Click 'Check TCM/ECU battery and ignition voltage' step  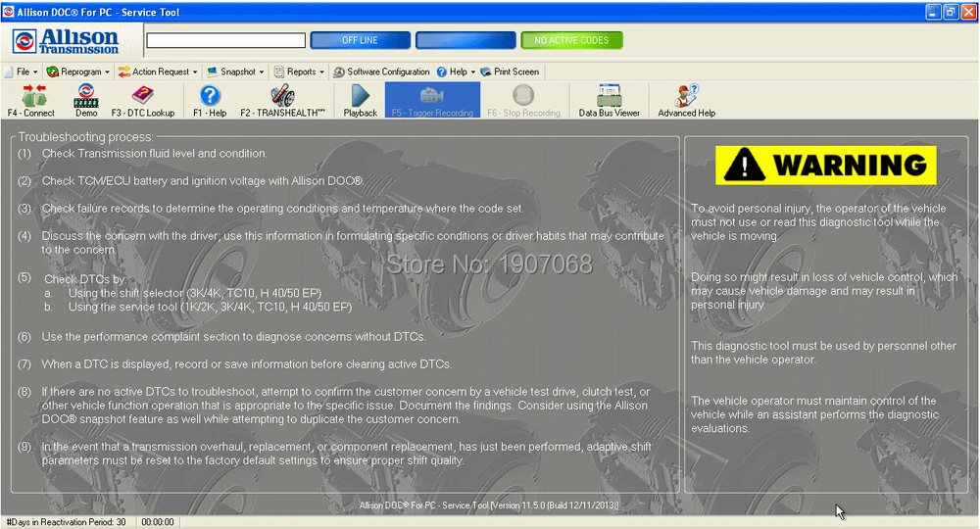(202, 181)
